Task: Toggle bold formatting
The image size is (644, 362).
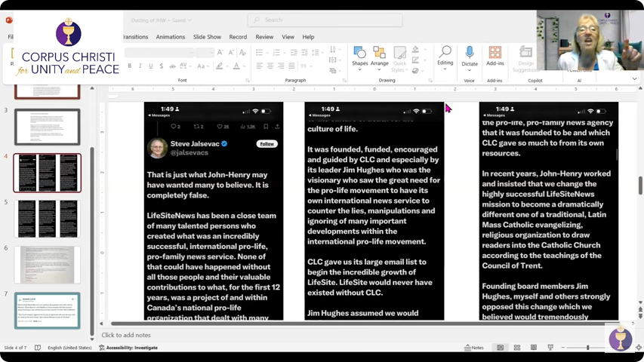Action: point(129,66)
